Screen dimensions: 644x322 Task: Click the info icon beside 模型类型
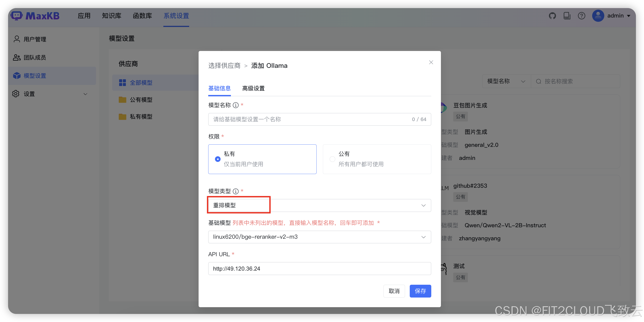coord(236,191)
